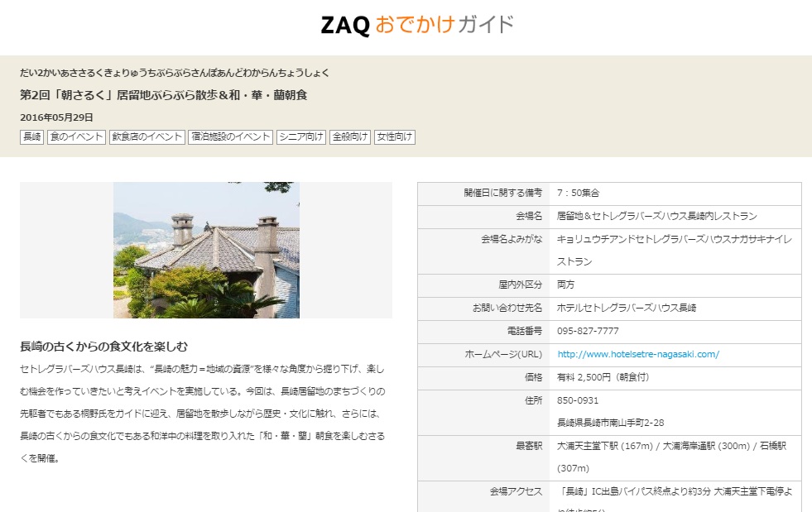The width and height of the screenshot is (812, 512).
Task: Click the ホテルセトレグラバーズハウス長崎 contact name
Action: click(627, 308)
